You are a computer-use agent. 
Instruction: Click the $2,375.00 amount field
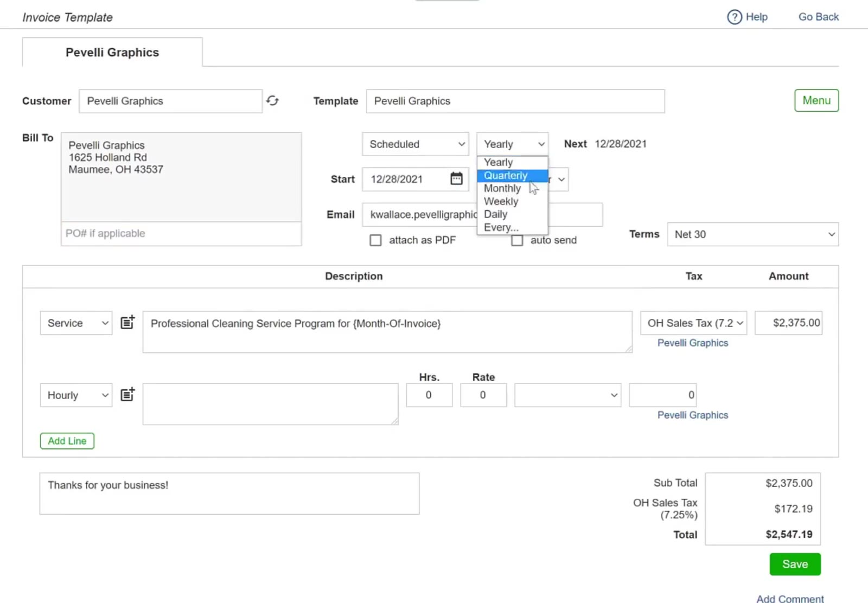pyautogui.click(x=788, y=323)
